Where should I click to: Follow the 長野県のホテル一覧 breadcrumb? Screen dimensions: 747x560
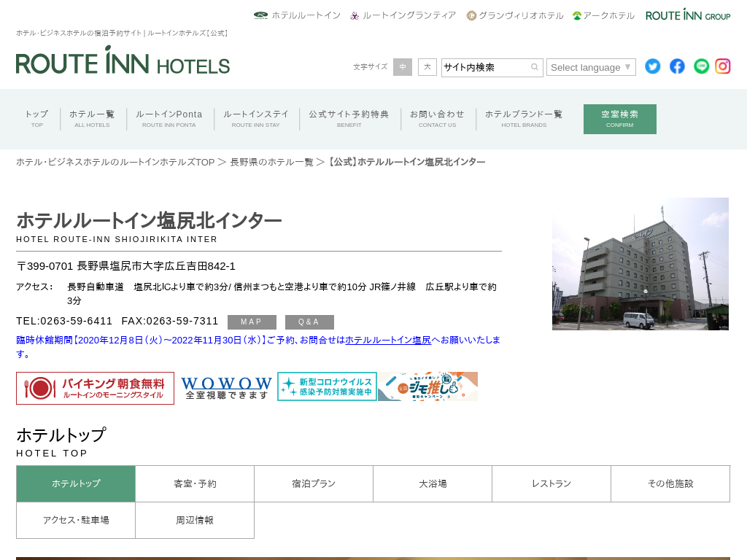point(271,163)
